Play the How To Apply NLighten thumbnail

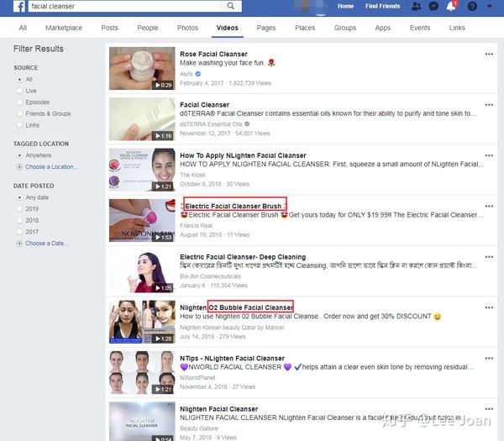point(142,170)
